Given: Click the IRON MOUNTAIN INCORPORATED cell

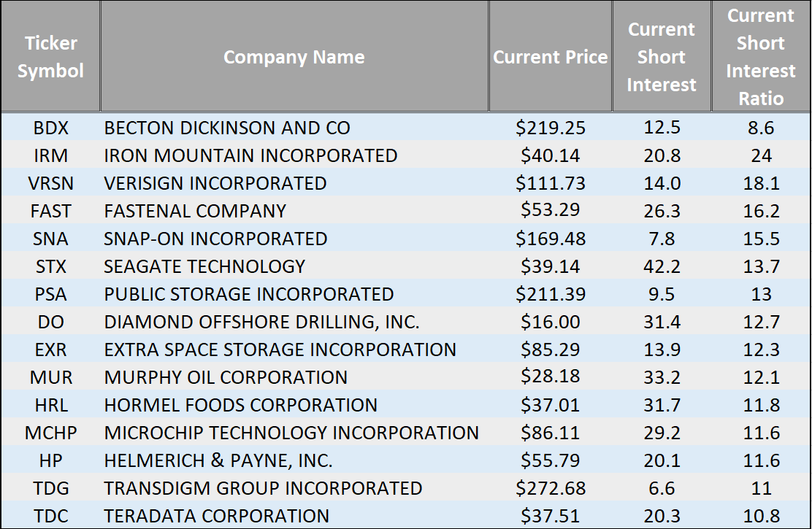Looking at the screenshot, I should point(250,155).
